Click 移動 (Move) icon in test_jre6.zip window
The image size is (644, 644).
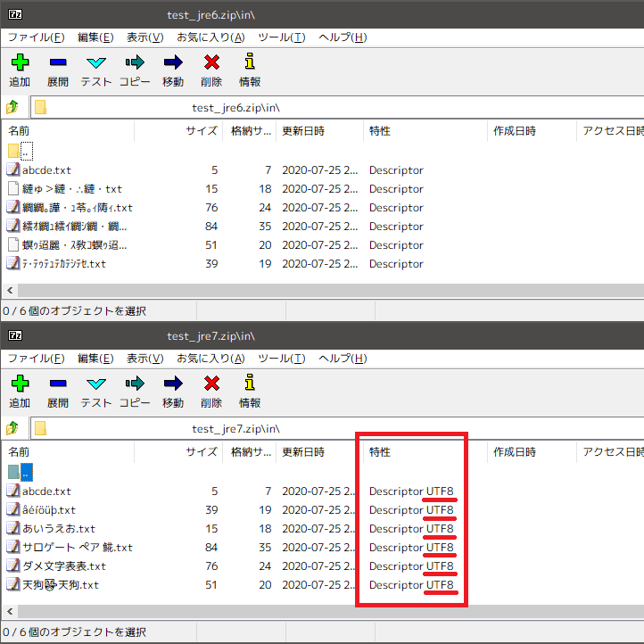pyautogui.click(x=173, y=62)
